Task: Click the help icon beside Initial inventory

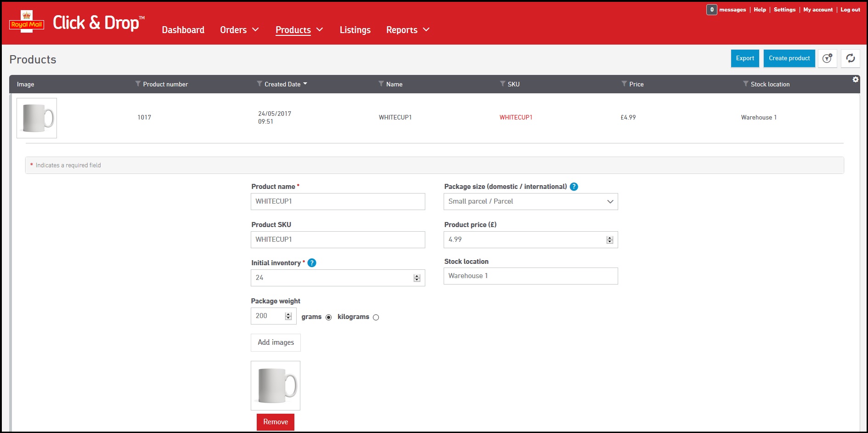Action: [312, 263]
